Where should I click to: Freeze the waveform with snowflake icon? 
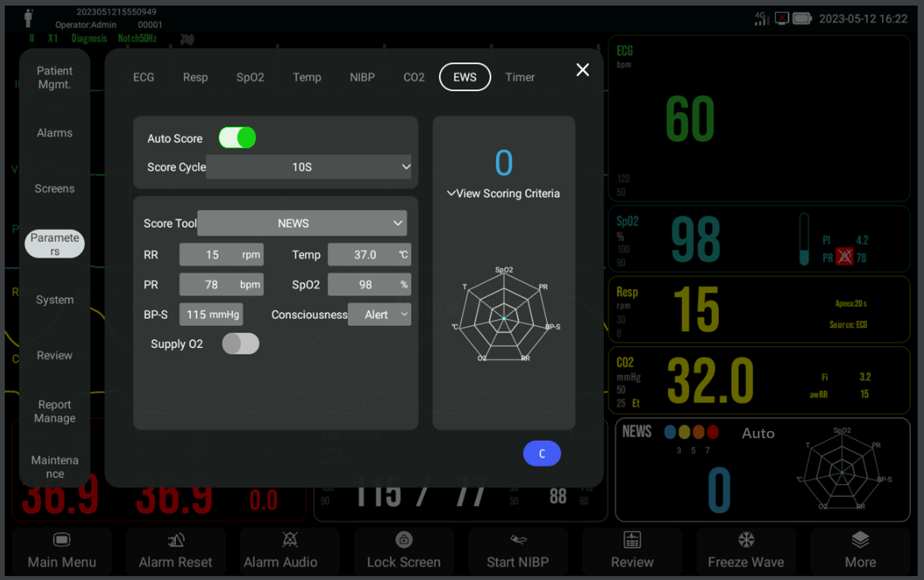(x=746, y=540)
